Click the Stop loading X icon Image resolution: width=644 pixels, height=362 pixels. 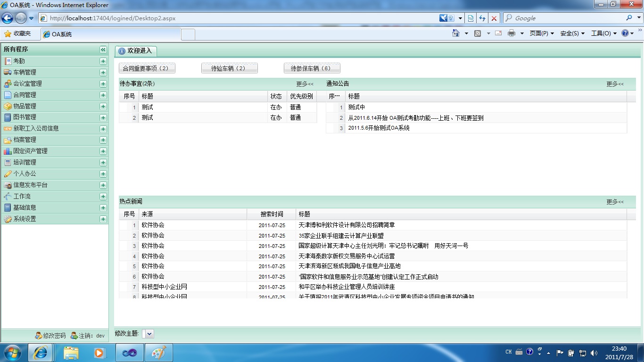(x=494, y=18)
